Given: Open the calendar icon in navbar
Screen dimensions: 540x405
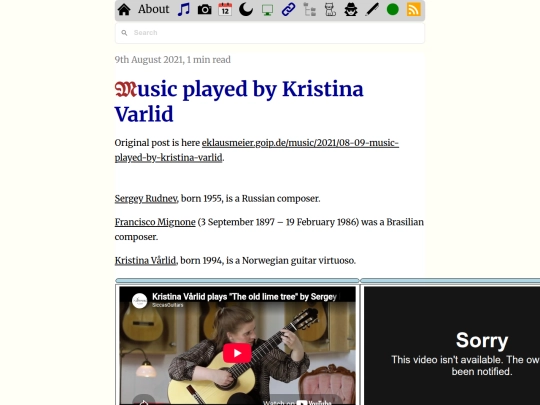Looking at the screenshot, I should [225, 10].
